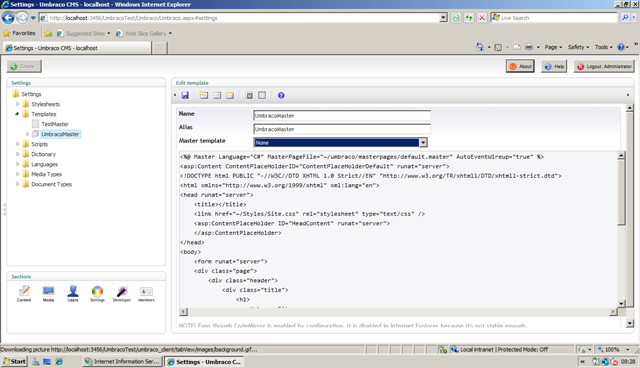
Task: Expand the Scripts tree node
Action: [x=18, y=144]
